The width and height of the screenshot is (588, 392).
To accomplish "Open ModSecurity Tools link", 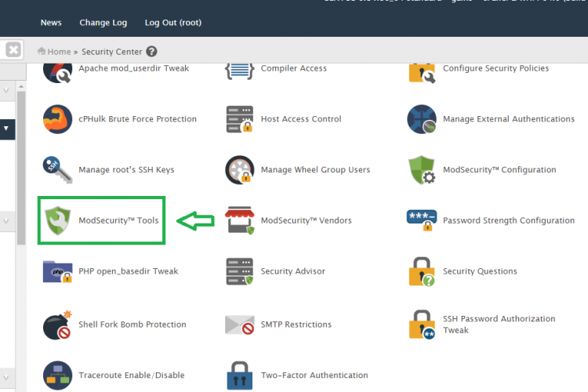I will (x=118, y=220).
